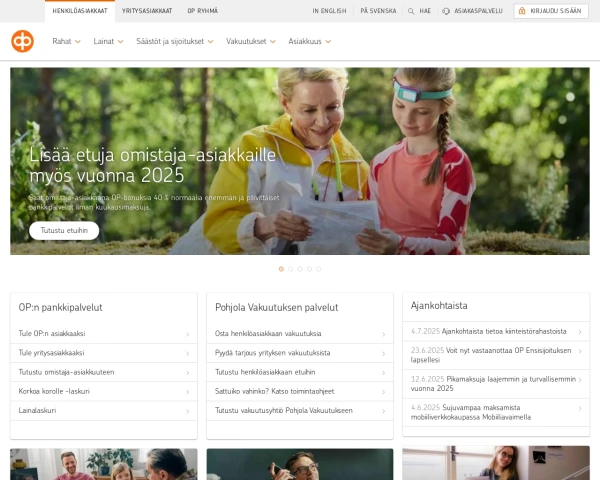Open thumbnail of man with glasses on phone
The width and height of the screenshot is (600, 480).
pos(300,464)
